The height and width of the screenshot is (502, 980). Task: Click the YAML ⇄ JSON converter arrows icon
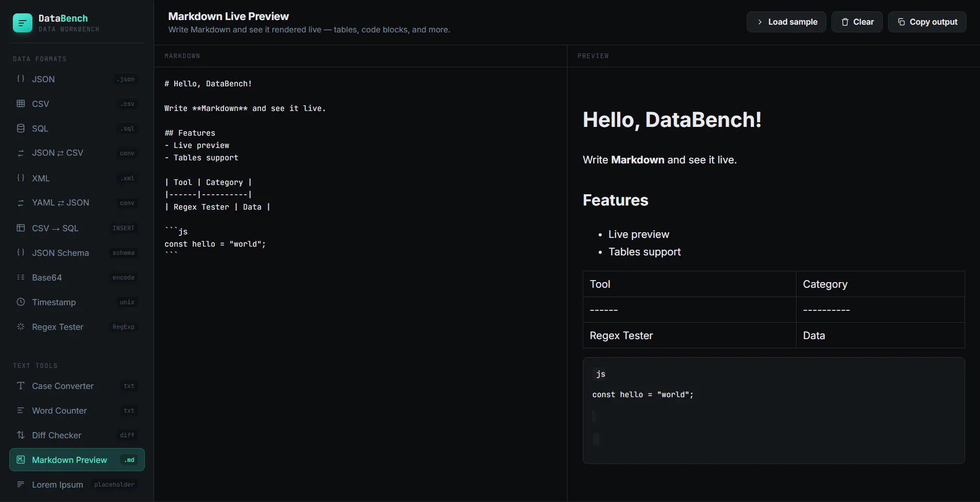(x=21, y=203)
